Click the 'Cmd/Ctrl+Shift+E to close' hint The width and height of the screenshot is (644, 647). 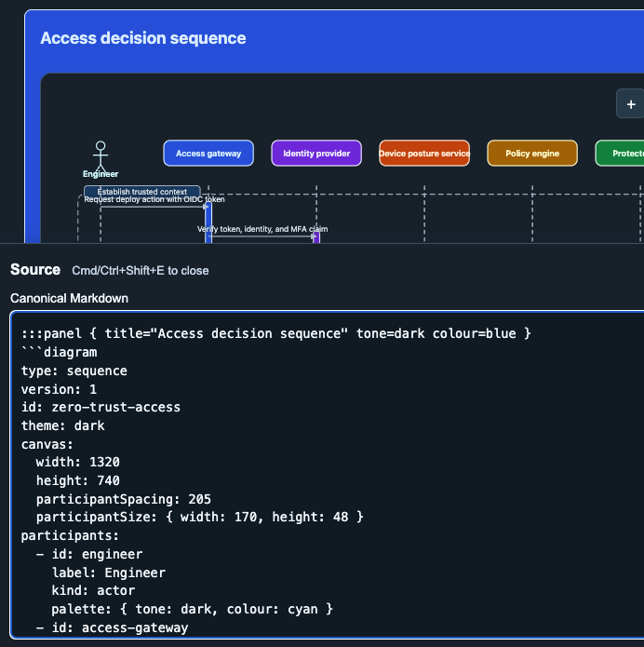141,271
